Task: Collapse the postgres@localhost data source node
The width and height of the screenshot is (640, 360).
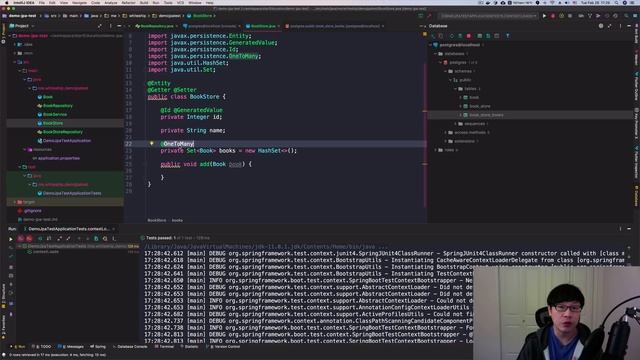Action: pyautogui.click(x=431, y=45)
